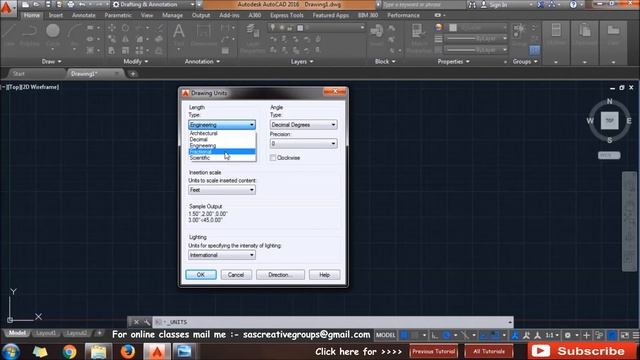Open the Windows Start button

(11, 351)
